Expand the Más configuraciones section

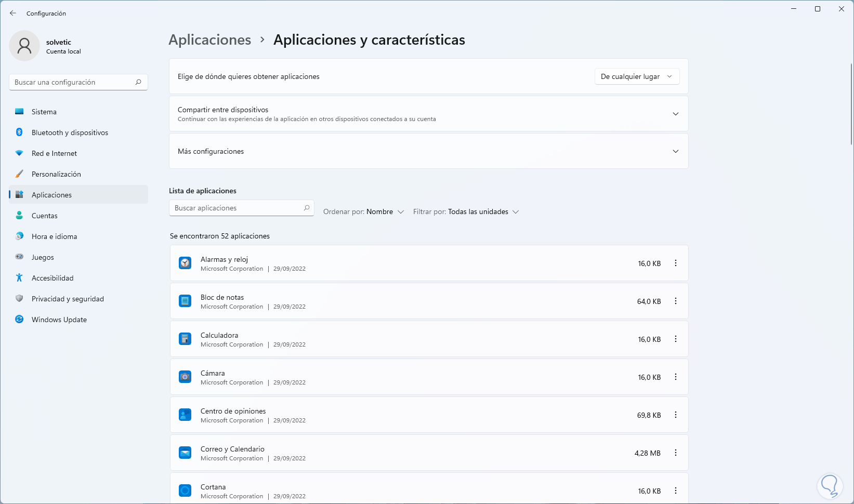(676, 151)
